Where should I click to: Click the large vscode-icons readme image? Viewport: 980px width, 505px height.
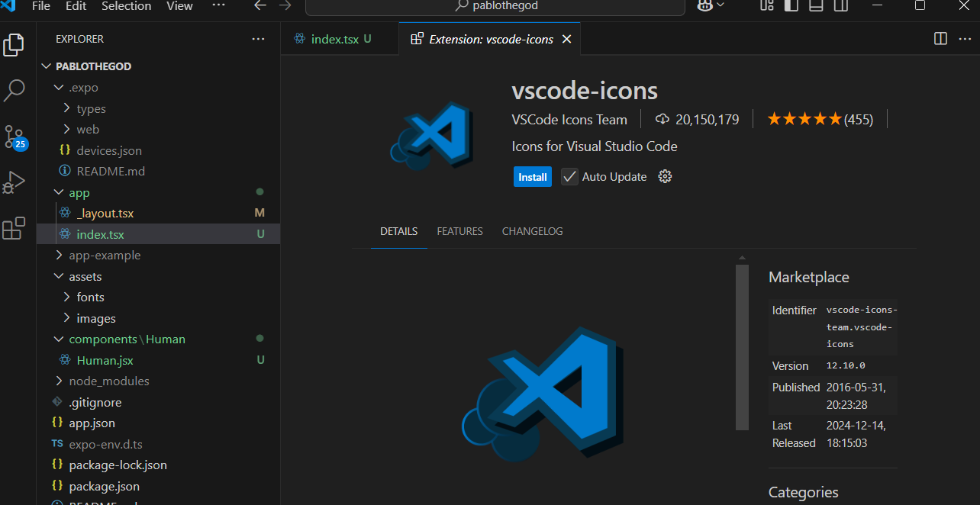point(543,394)
